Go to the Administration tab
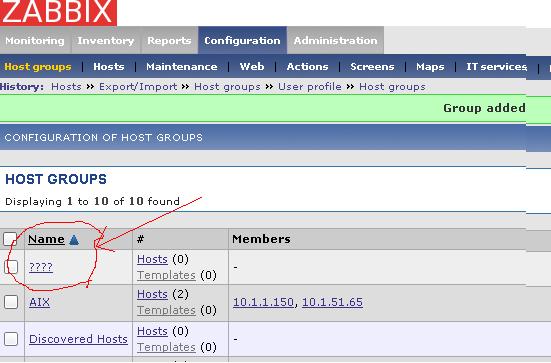This screenshot has height=363, width=551. [335, 40]
